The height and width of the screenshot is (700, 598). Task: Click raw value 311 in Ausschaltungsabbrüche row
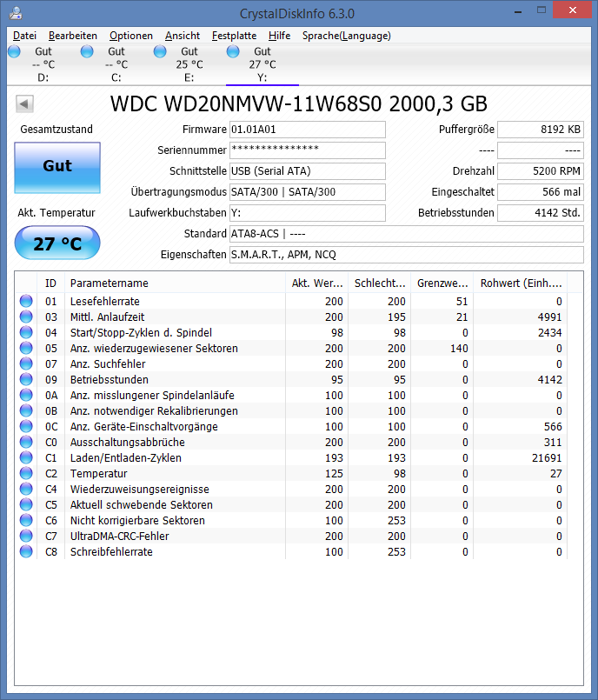(553, 442)
